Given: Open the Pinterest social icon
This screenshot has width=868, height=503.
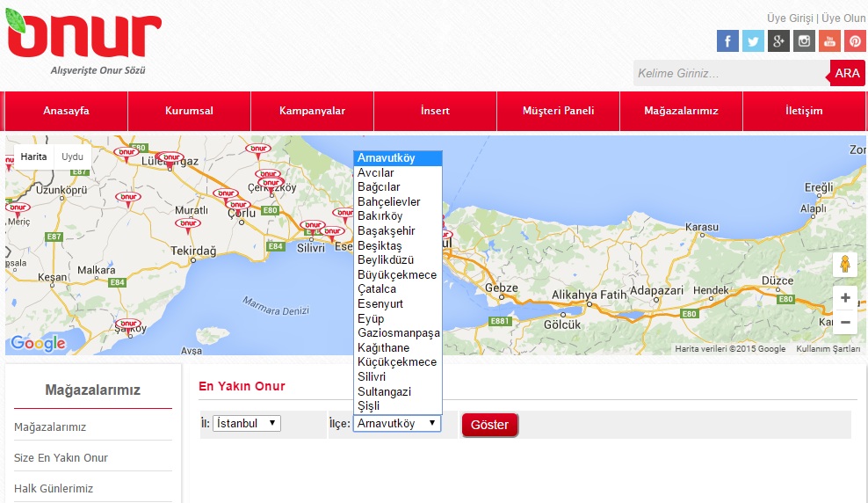Looking at the screenshot, I should coord(855,41).
